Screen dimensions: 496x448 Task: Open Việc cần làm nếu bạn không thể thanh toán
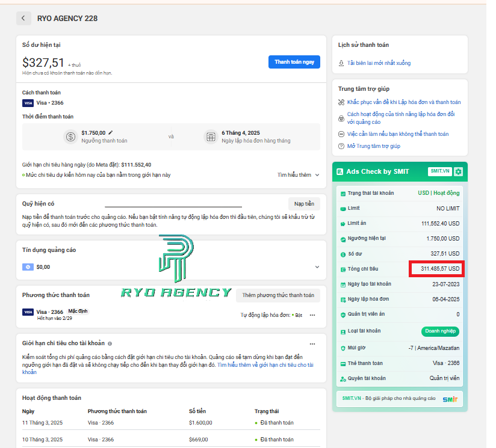coord(398,134)
